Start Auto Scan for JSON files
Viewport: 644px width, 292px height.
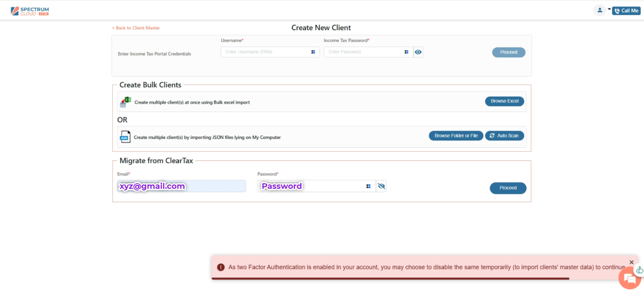(504, 136)
